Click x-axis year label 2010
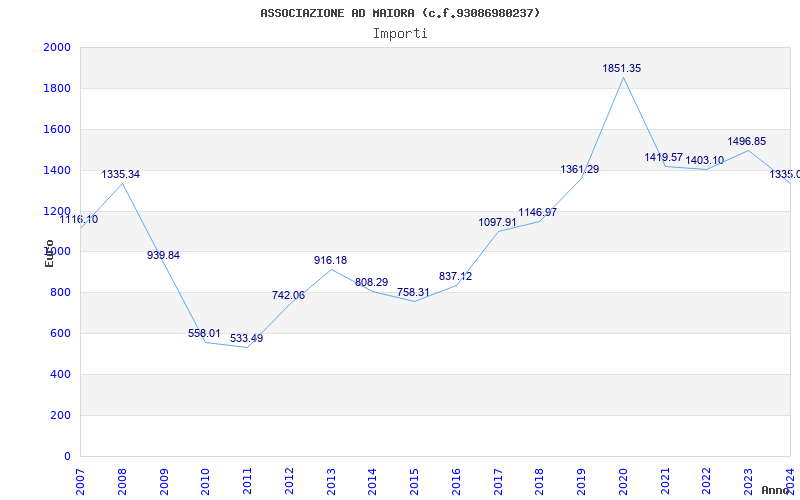The width and height of the screenshot is (800, 500). (205, 482)
